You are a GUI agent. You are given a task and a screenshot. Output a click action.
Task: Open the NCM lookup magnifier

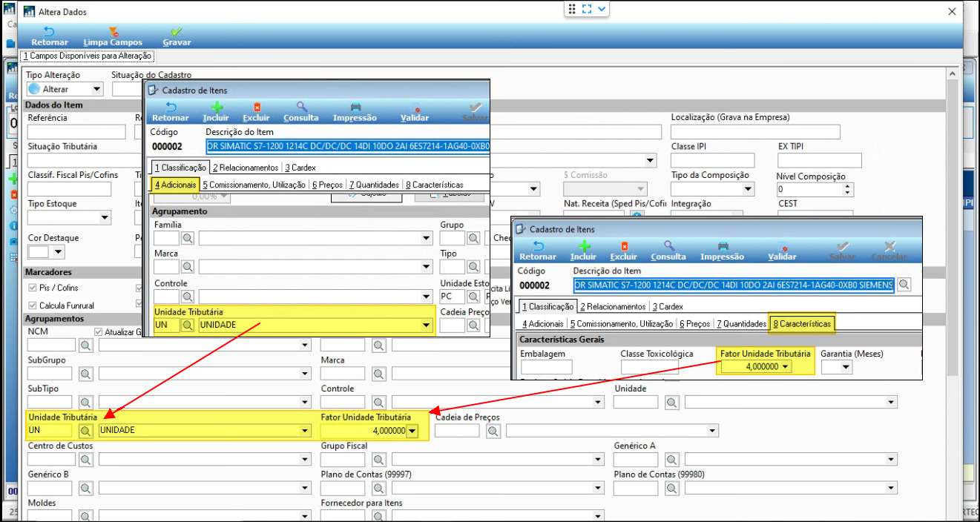coord(86,345)
